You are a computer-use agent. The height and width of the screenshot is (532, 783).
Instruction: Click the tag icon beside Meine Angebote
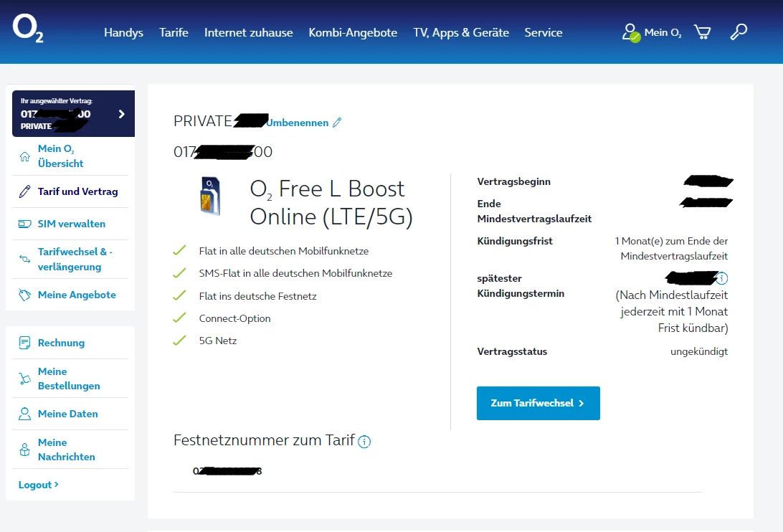[x=24, y=295]
